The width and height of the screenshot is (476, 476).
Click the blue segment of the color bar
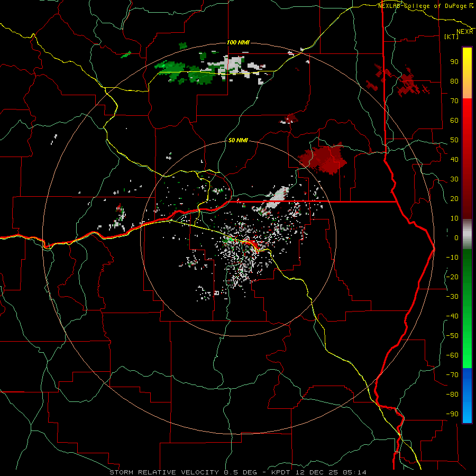[467, 396]
